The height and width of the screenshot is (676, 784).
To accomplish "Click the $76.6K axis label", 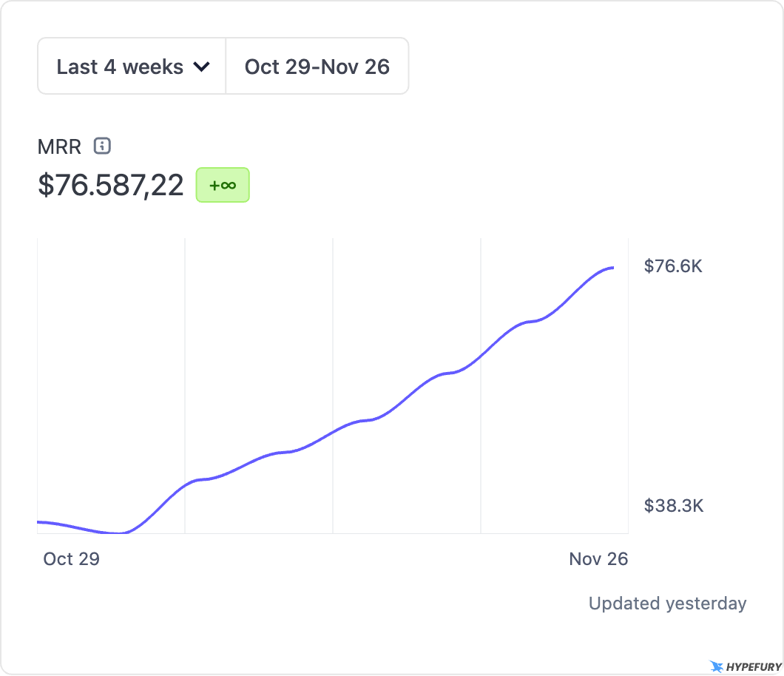I will tap(673, 266).
